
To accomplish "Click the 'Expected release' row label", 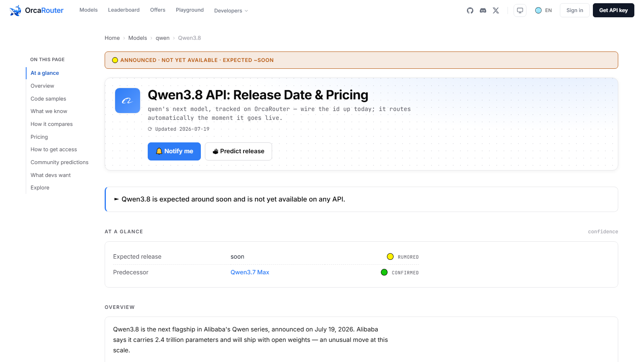I will [x=137, y=257].
